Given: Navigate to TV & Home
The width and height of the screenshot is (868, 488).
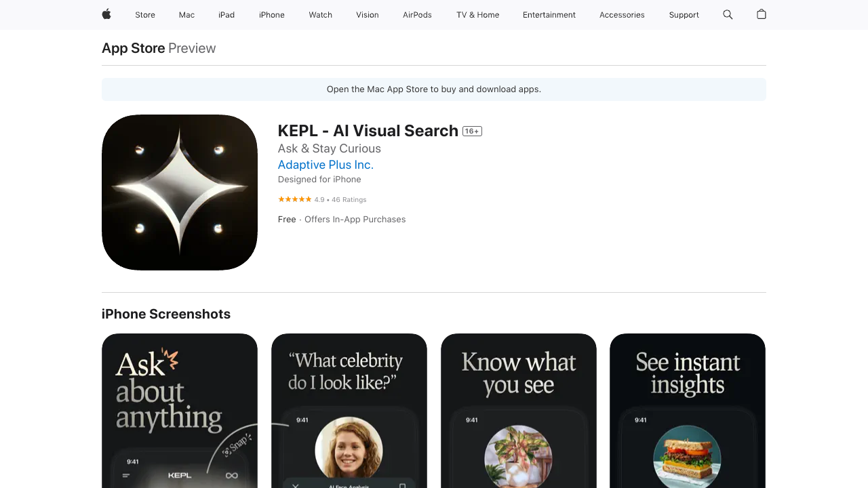Looking at the screenshot, I should coord(477,15).
